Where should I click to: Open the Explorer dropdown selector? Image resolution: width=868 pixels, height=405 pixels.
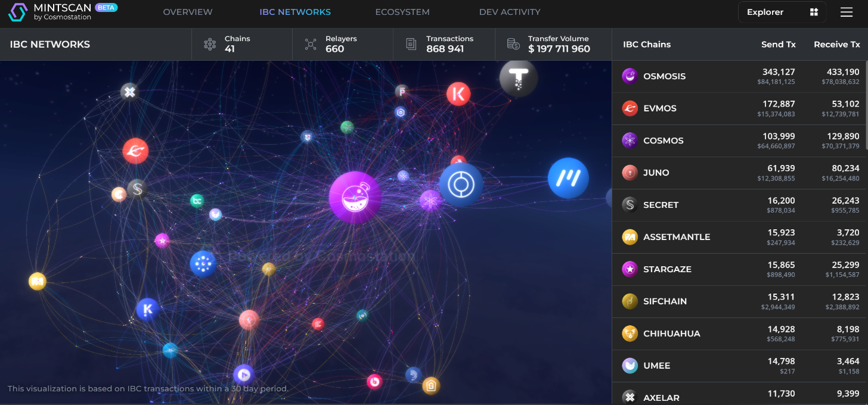(782, 12)
